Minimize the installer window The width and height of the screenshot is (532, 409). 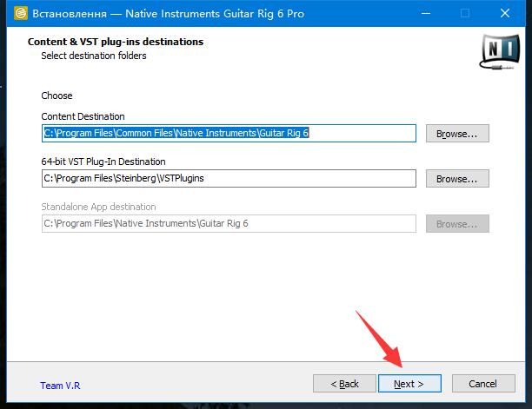coord(426,14)
